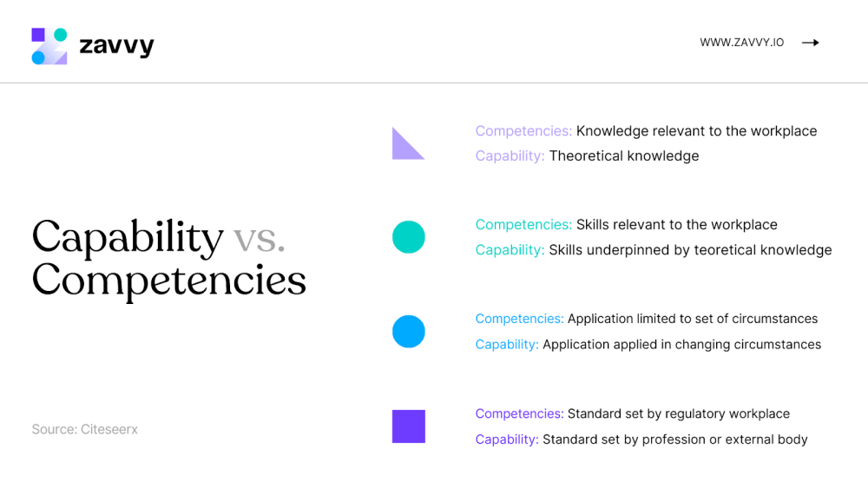This screenshot has width=868, height=489.
Task: Click the large Competencies heading word
Action: click(x=169, y=281)
